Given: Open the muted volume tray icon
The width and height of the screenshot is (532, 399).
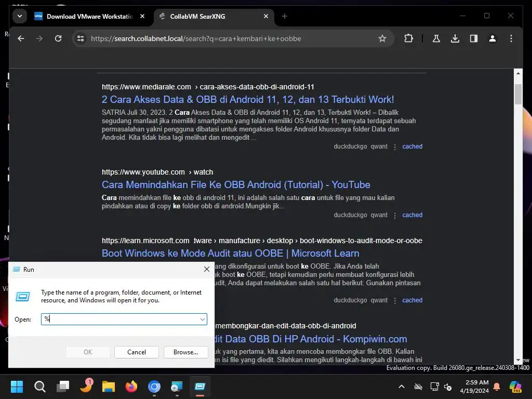Looking at the screenshot, I should (448, 387).
